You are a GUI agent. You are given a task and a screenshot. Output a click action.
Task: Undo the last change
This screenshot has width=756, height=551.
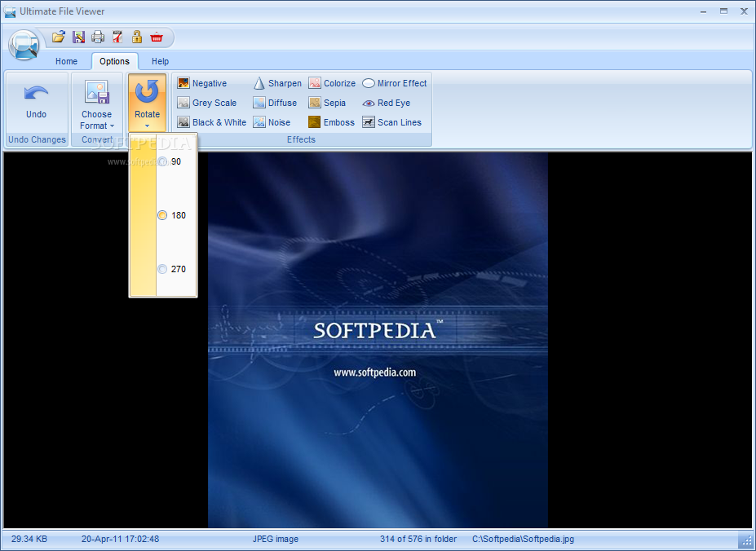coord(37,102)
